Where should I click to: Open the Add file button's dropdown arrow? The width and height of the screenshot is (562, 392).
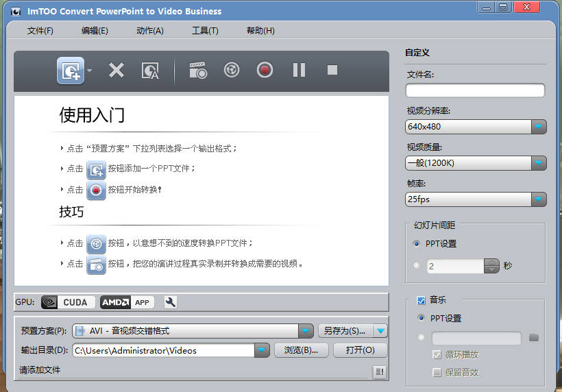tap(89, 71)
